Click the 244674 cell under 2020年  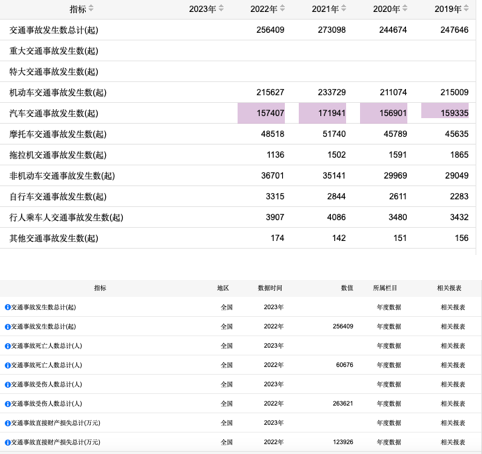pyautogui.click(x=393, y=30)
